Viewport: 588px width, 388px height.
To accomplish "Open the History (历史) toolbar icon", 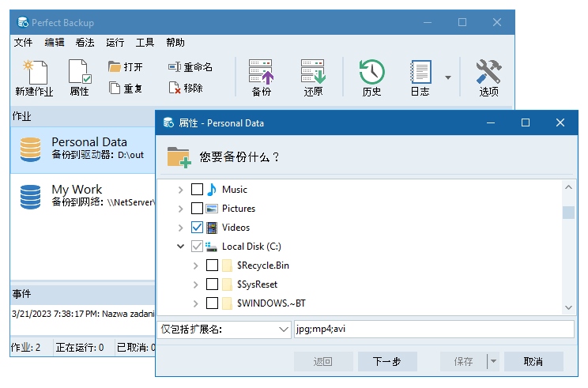I will tap(371, 77).
